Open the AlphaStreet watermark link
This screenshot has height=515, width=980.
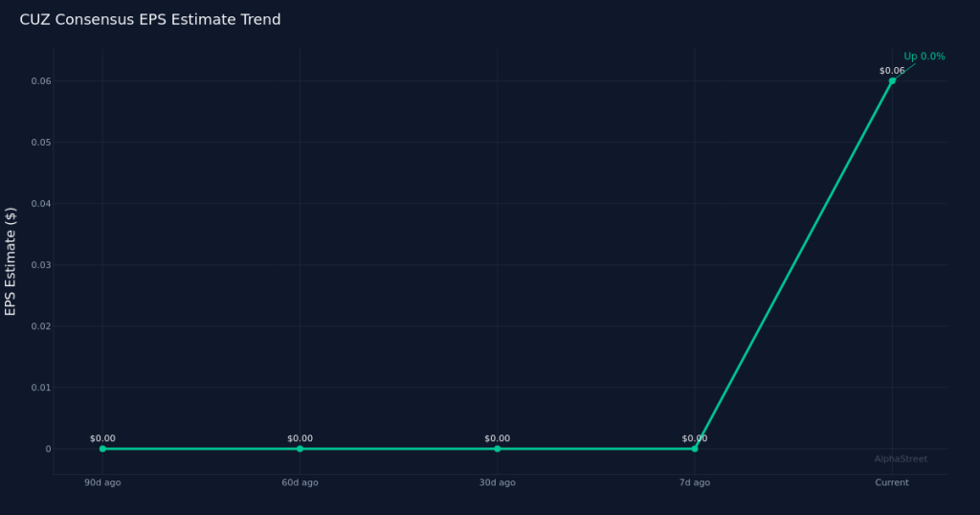point(901,459)
